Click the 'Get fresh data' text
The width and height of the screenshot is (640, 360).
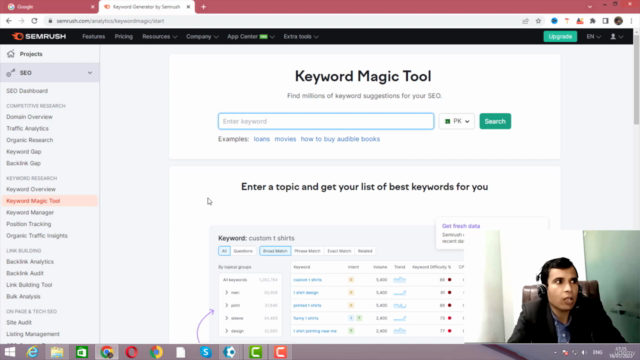point(461,226)
